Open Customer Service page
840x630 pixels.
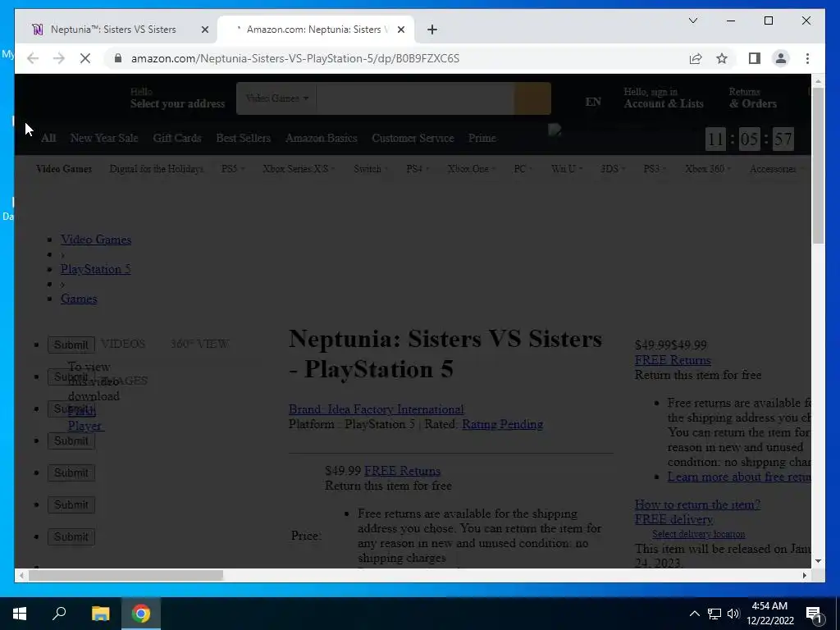[x=413, y=138]
